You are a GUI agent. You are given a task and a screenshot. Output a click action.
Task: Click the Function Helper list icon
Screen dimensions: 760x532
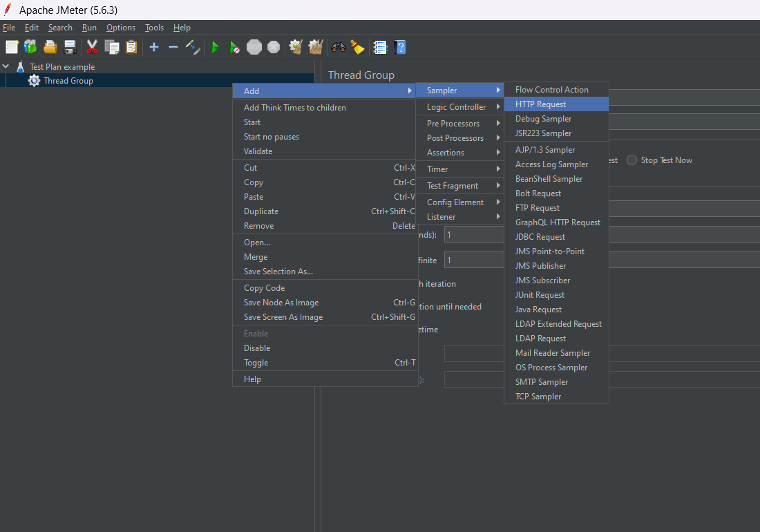(380, 47)
